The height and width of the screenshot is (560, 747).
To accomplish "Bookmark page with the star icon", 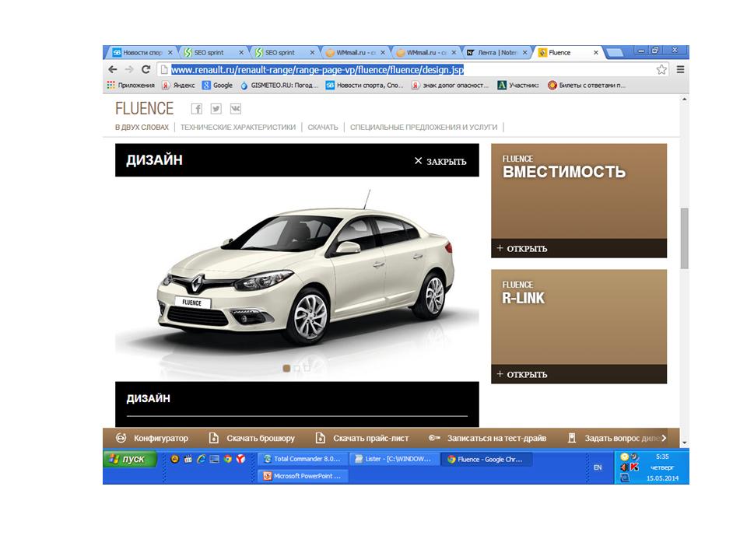I will pyautogui.click(x=661, y=69).
